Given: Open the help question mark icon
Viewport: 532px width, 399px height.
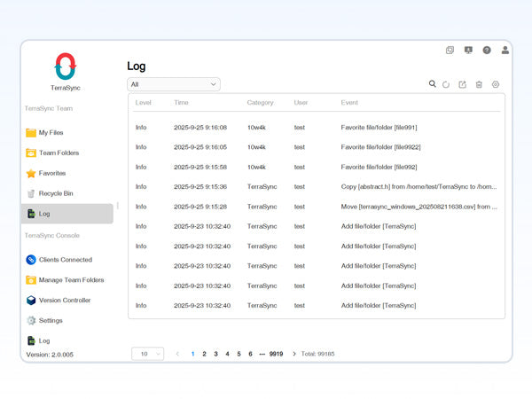Looking at the screenshot, I should (x=487, y=51).
